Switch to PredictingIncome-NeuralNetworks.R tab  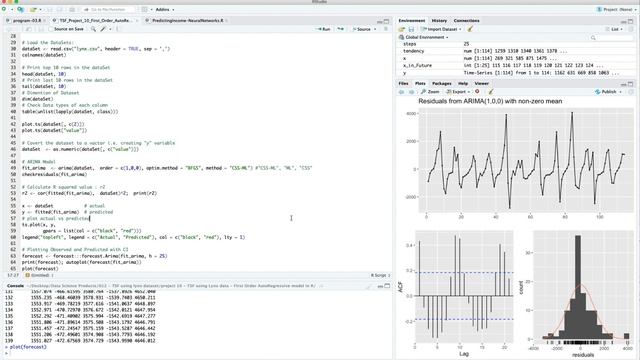coord(187,20)
